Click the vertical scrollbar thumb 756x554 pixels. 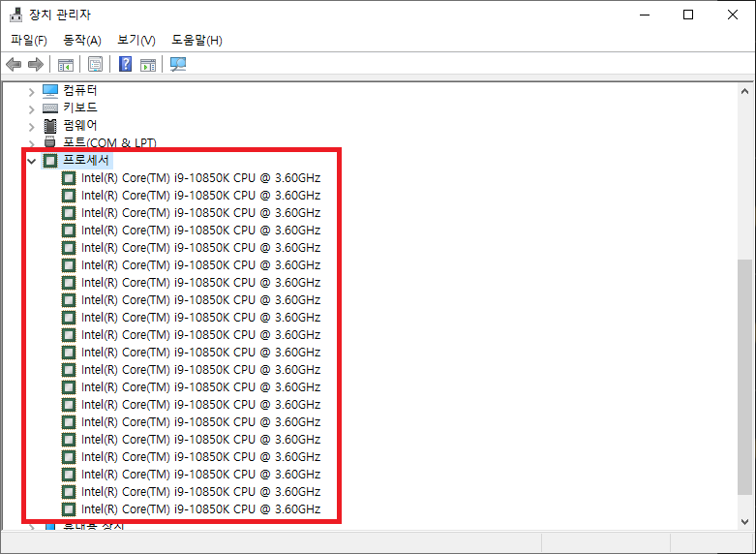click(745, 377)
